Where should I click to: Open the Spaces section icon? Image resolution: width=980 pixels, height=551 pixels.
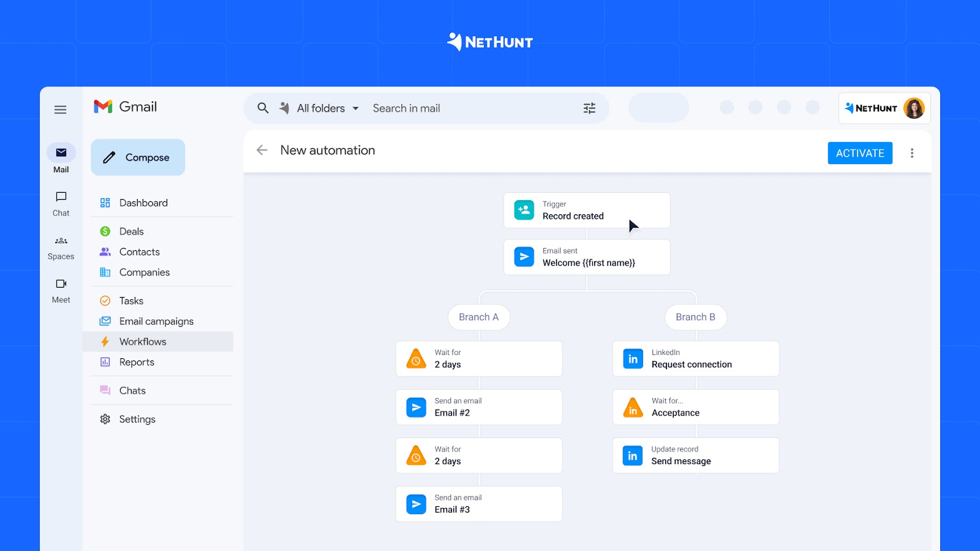click(x=61, y=241)
